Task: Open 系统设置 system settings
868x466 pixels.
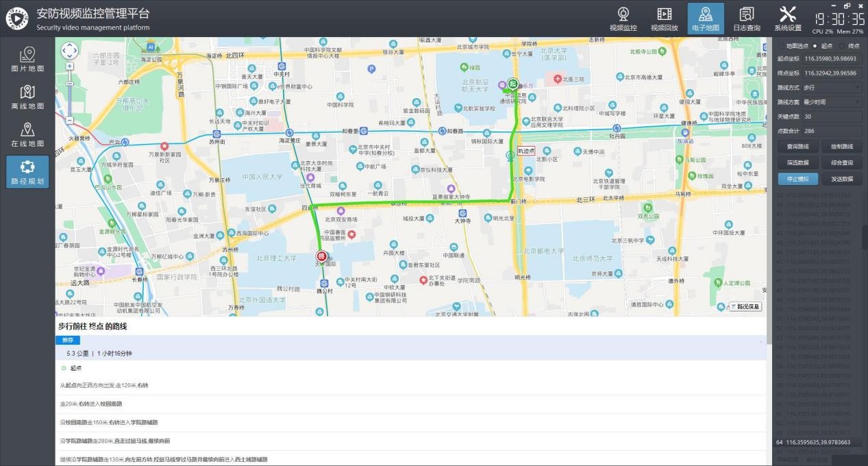Action: click(x=787, y=19)
